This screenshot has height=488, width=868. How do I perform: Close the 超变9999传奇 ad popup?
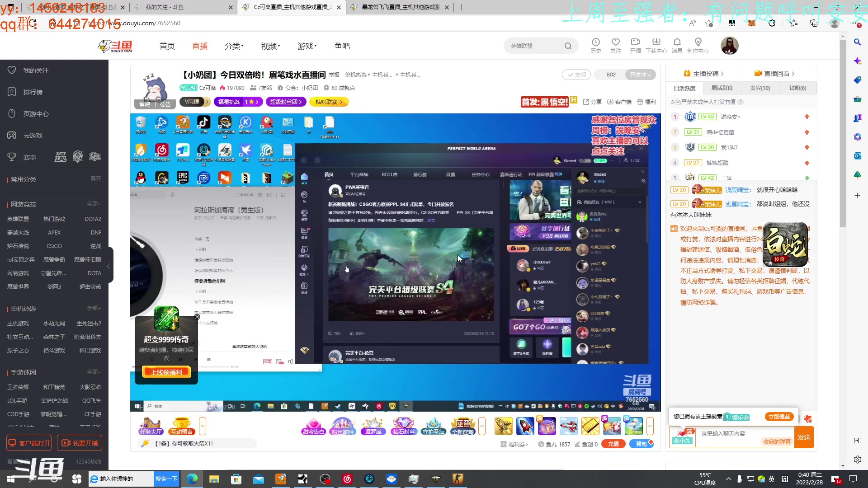[x=197, y=317]
